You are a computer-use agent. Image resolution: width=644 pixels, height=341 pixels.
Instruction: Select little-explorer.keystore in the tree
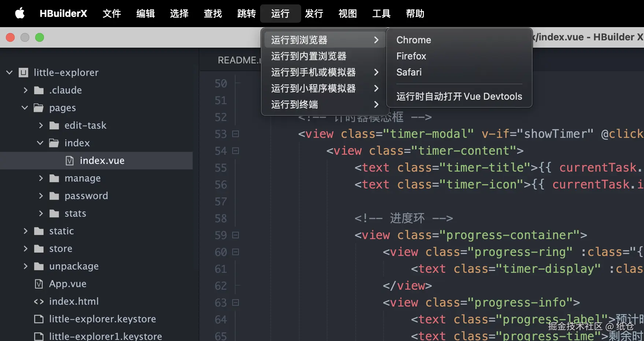pyautogui.click(x=103, y=319)
